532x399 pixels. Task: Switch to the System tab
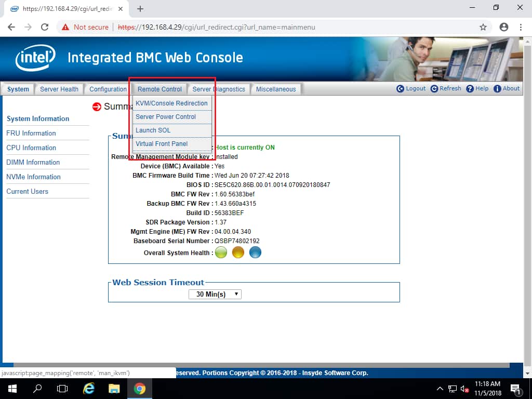click(18, 89)
